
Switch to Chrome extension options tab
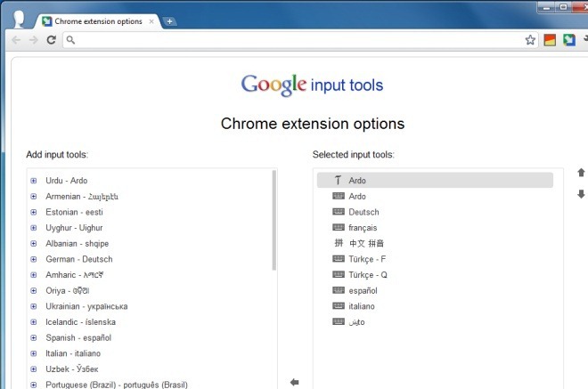pyautogui.click(x=98, y=21)
